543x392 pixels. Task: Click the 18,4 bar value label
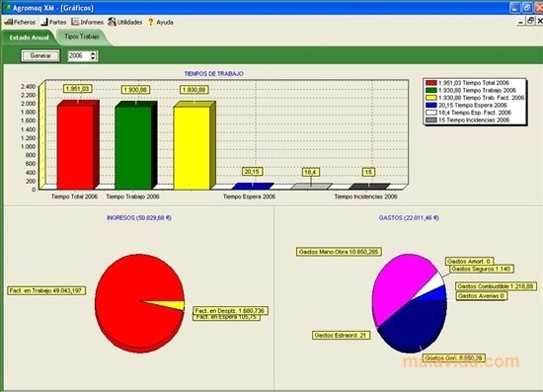click(x=310, y=172)
